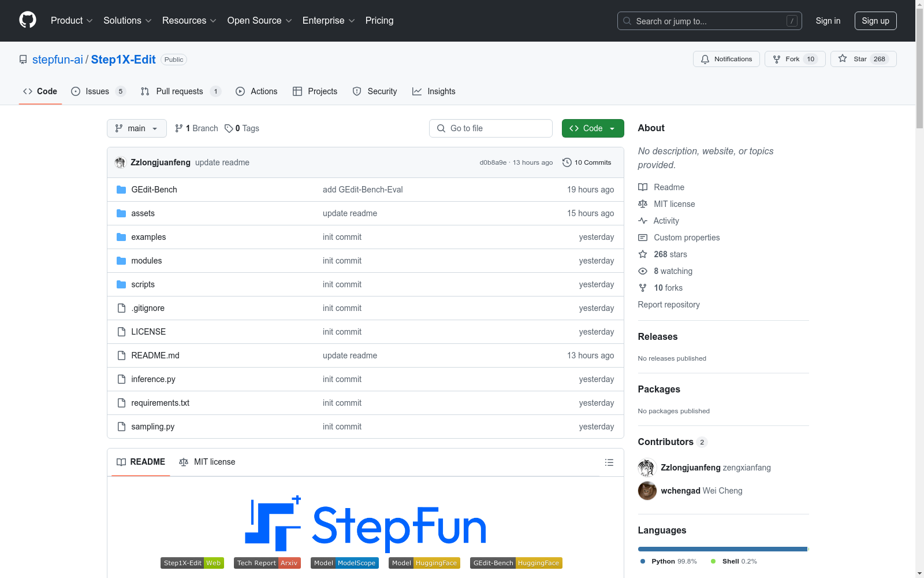Open the modules folder

pos(147,261)
